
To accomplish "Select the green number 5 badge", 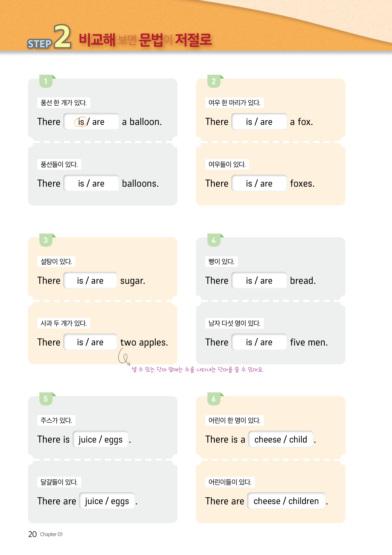I will (46, 399).
